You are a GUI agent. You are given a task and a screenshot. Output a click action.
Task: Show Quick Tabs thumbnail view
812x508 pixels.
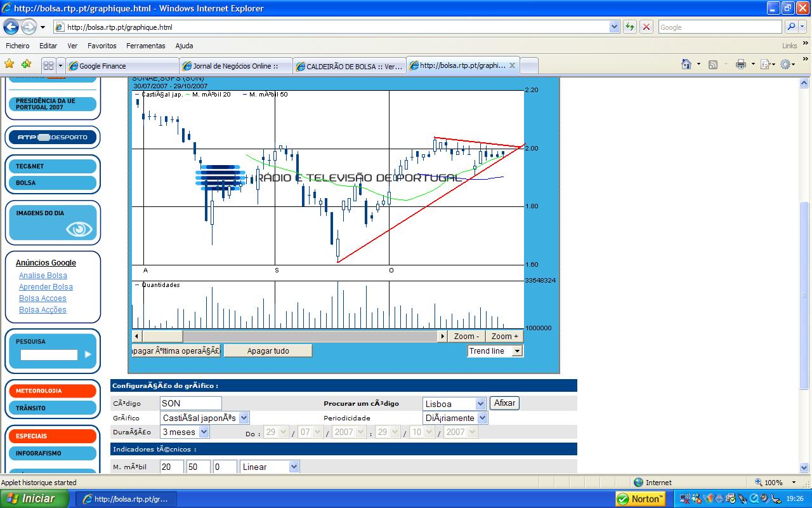point(48,65)
